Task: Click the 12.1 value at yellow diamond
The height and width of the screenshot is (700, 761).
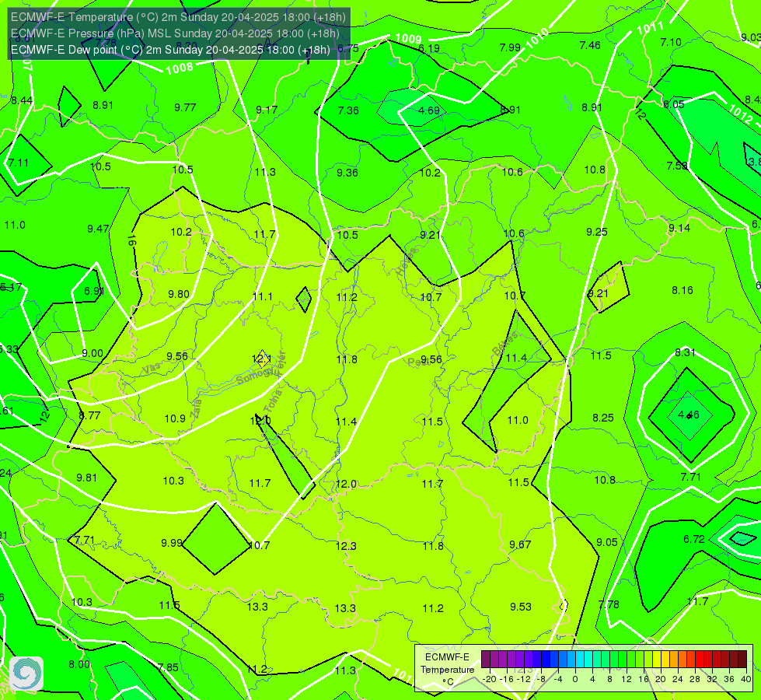Action: coord(262,359)
